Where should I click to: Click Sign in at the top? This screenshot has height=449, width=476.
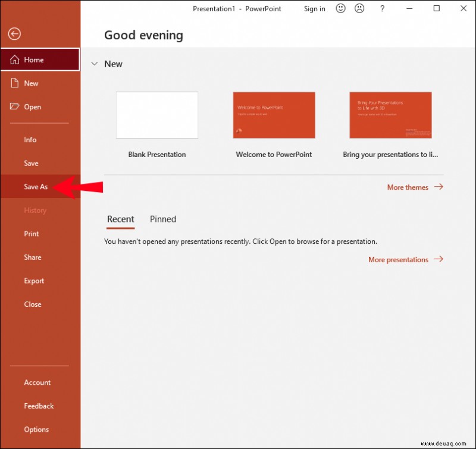pos(315,9)
